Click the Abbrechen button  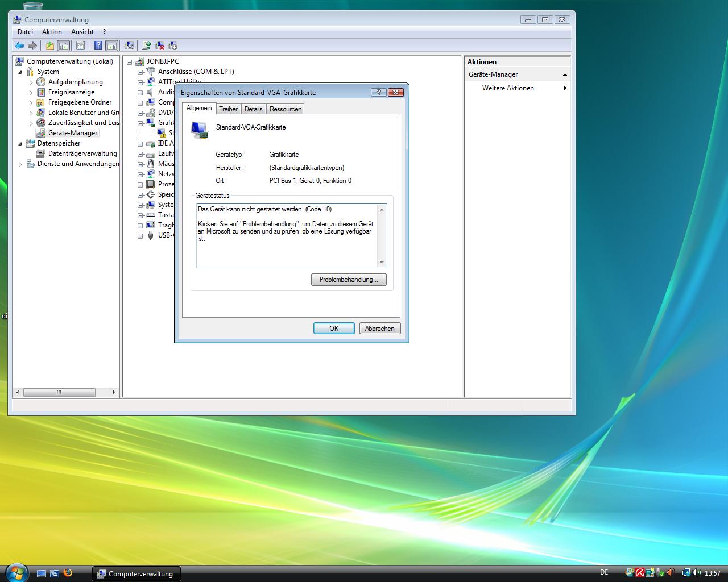pos(380,329)
